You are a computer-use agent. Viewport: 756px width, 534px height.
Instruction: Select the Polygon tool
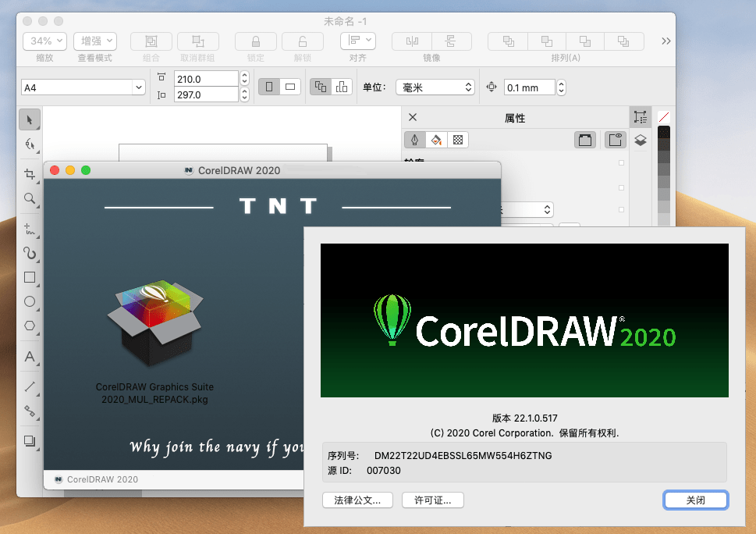30,326
